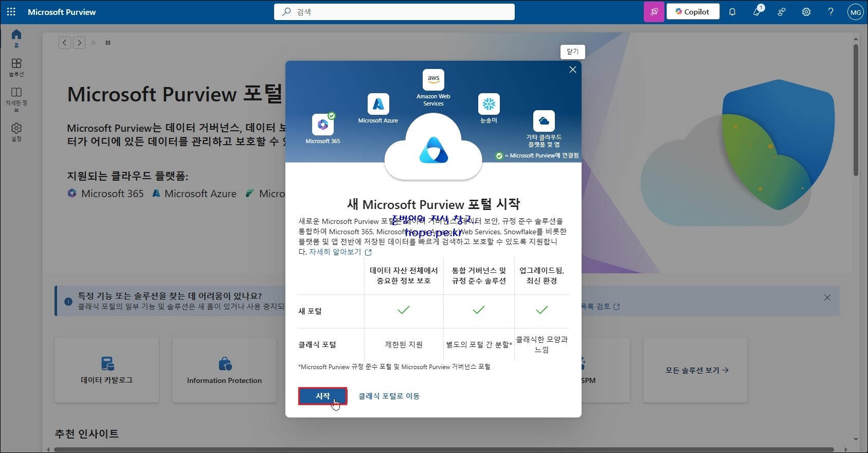The height and width of the screenshot is (453, 868).
Task: Pause the banner carousel
Action: click(x=108, y=43)
